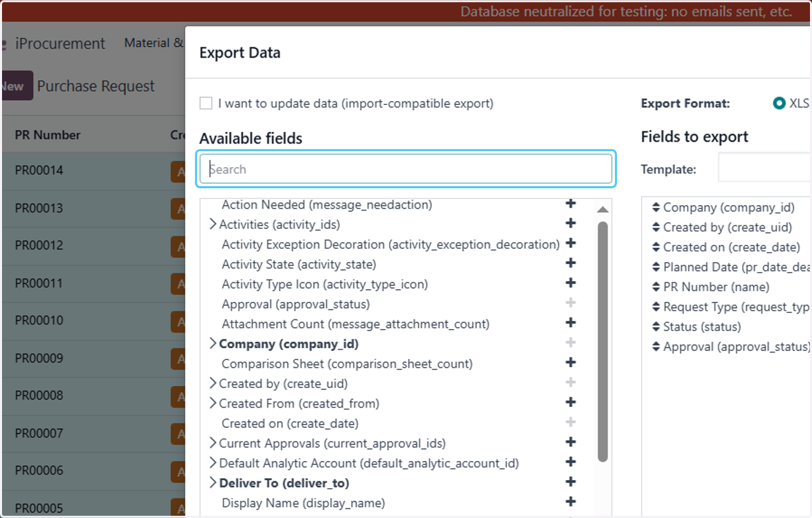The height and width of the screenshot is (518, 812).
Task: Click sort handle beside Status export field
Action: coord(656,326)
